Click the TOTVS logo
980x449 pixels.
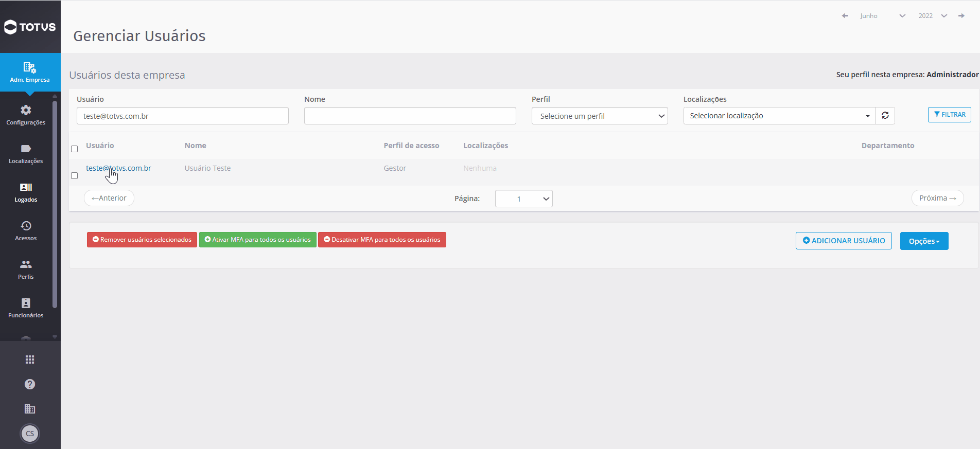pyautogui.click(x=30, y=27)
